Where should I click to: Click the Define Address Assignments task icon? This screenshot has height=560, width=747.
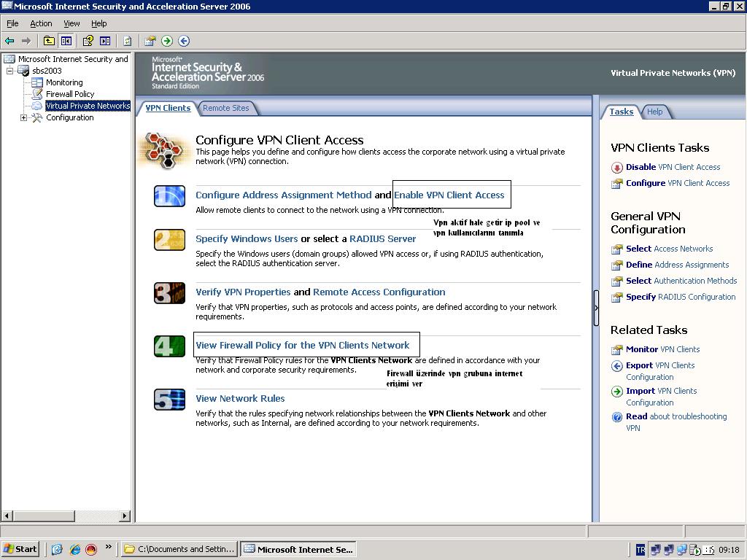617,265
